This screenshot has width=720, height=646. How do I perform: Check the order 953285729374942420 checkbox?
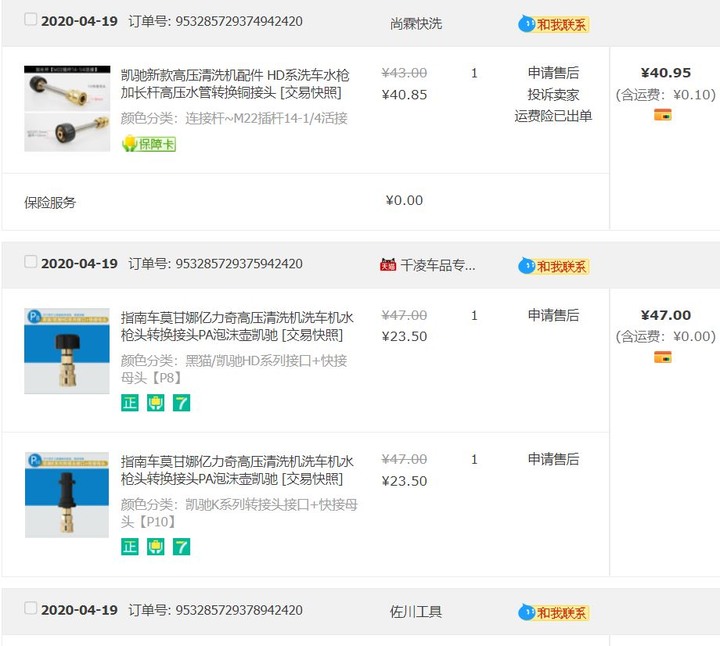(x=30, y=20)
